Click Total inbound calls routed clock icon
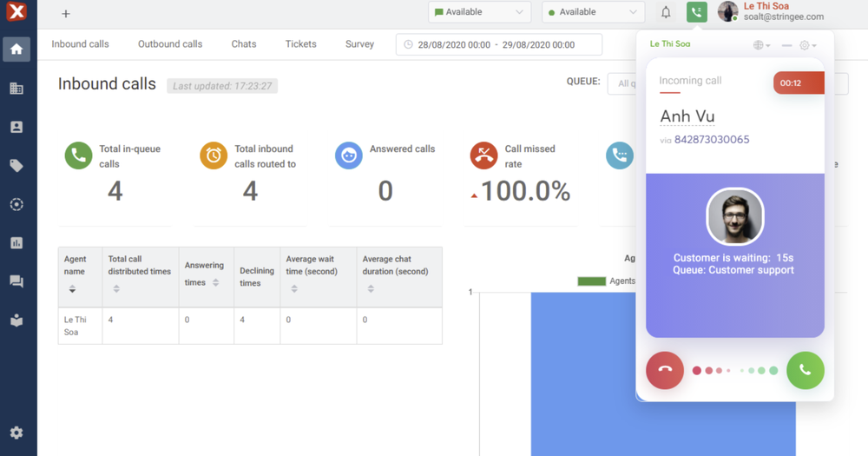This screenshot has width=868, height=456. pos(214,155)
